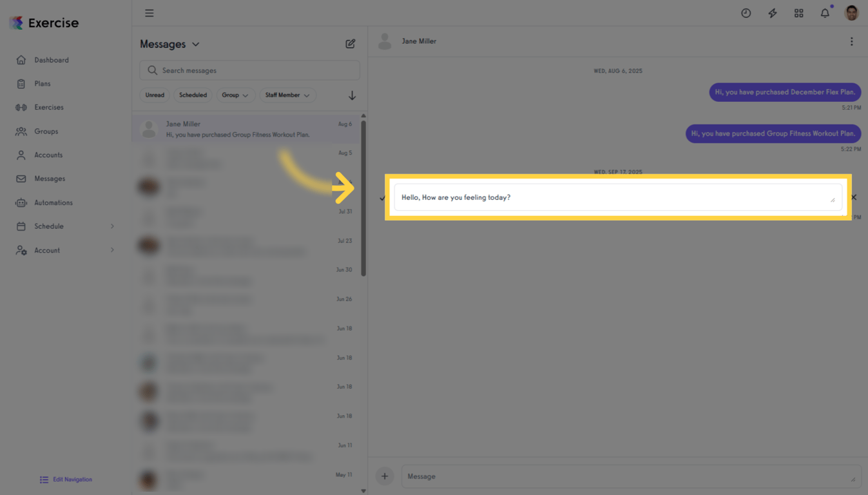868x495 pixels.
Task: Open the Automations sidebar icon
Action: (x=21, y=202)
